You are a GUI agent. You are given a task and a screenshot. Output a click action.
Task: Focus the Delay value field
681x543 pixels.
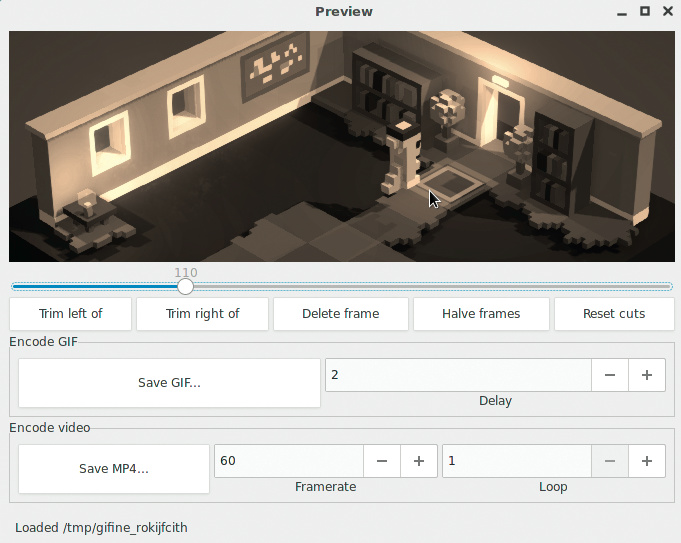pos(457,375)
